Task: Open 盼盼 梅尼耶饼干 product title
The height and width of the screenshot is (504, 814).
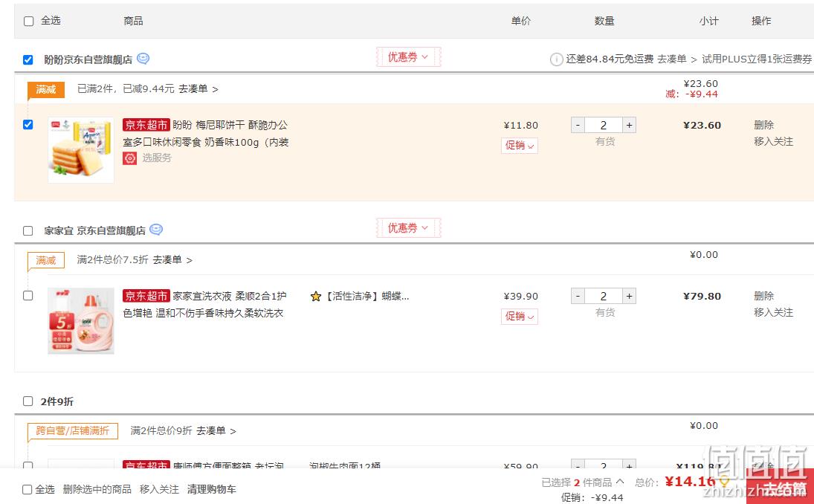Action: click(206, 133)
